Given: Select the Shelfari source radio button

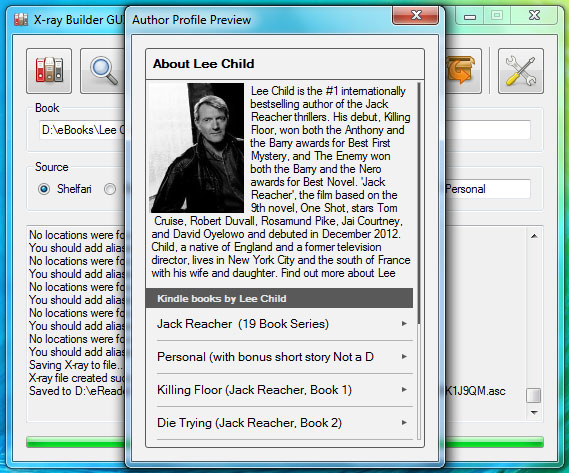Looking at the screenshot, I should pyautogui.click(x=44, y=189).
